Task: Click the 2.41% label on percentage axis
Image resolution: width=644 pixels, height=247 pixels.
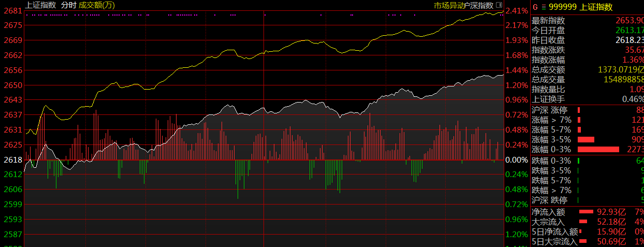Action: [x=517, y=11]
